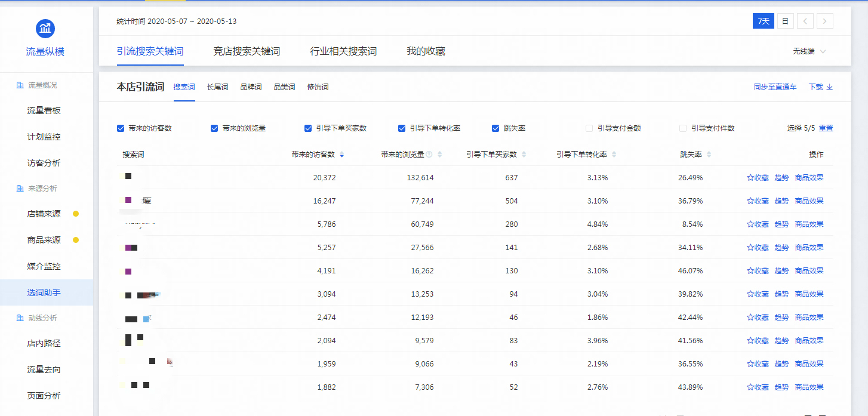Click the 动线分析 section icon
This screenshot has width=868, height=416.
point(20,318)
